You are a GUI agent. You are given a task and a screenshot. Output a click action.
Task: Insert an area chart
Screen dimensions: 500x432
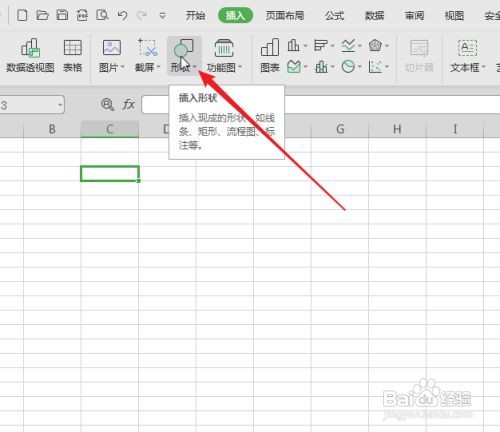click(294, 67)
